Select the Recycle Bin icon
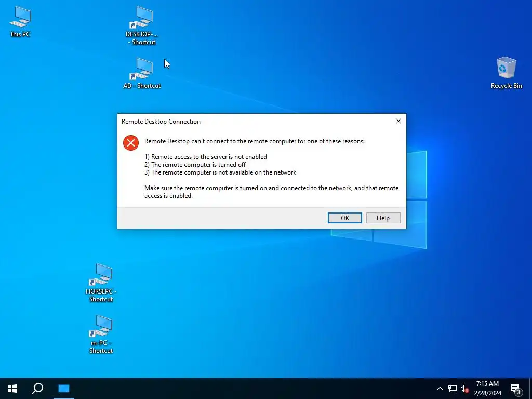This screenshot has height=399, width=532. (x=506, y=73)
